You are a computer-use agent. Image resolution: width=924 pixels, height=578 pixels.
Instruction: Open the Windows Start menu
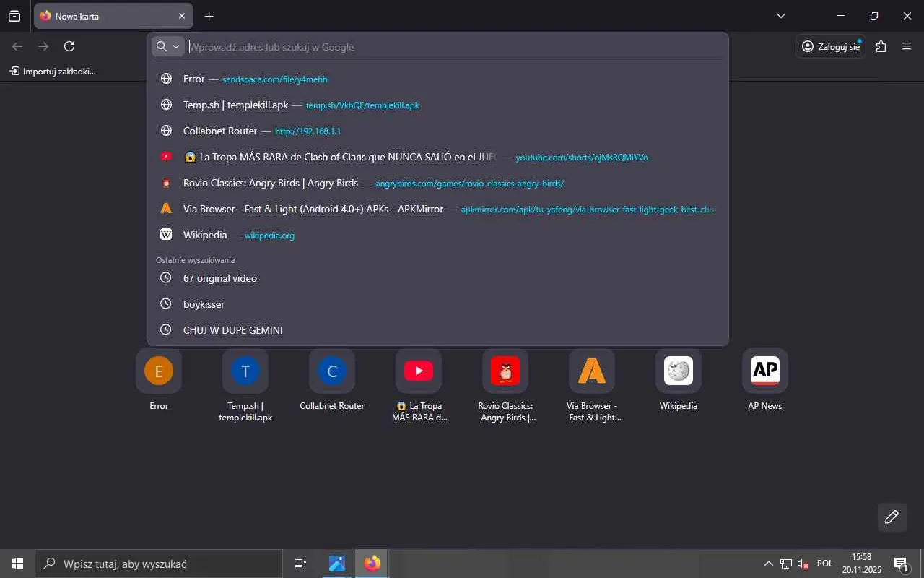(x=17, y=564)
